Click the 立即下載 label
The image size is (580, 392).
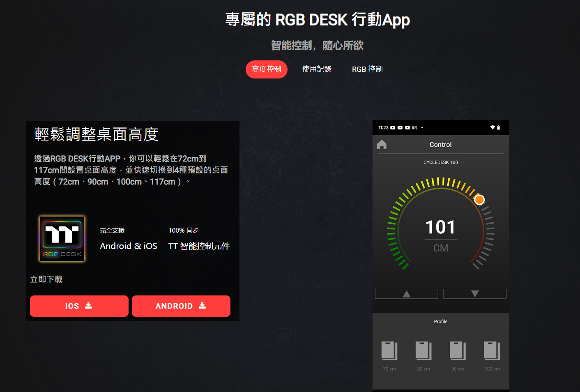coord(46,279)
